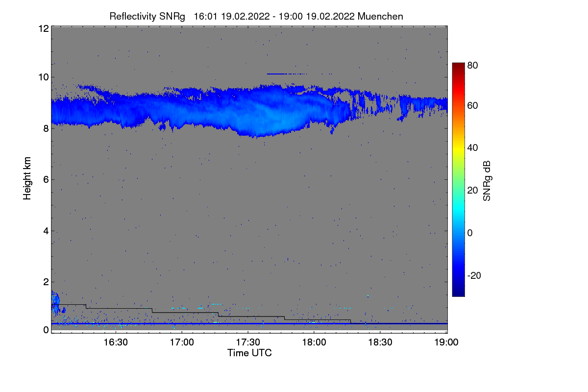This screenshot has width=588, height=392.
Task: Click the height axis label 4
Action: [46, 231]
